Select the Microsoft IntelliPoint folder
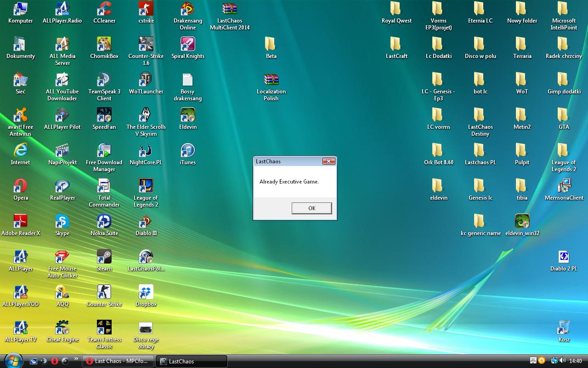The height and width of the screenshot is (368, 588). pyautogui.click(x=564, y=16)
